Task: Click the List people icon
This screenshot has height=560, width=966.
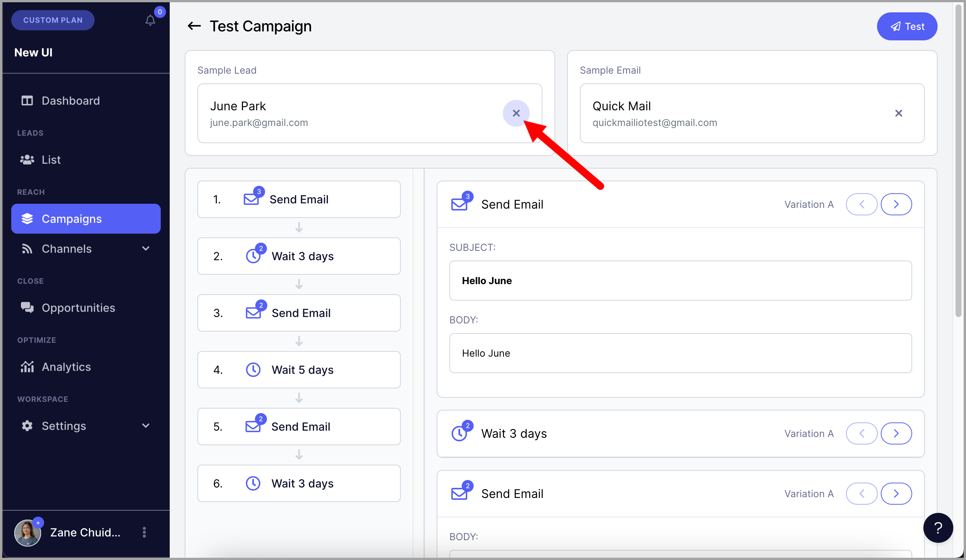Action: tap(27, 160)
